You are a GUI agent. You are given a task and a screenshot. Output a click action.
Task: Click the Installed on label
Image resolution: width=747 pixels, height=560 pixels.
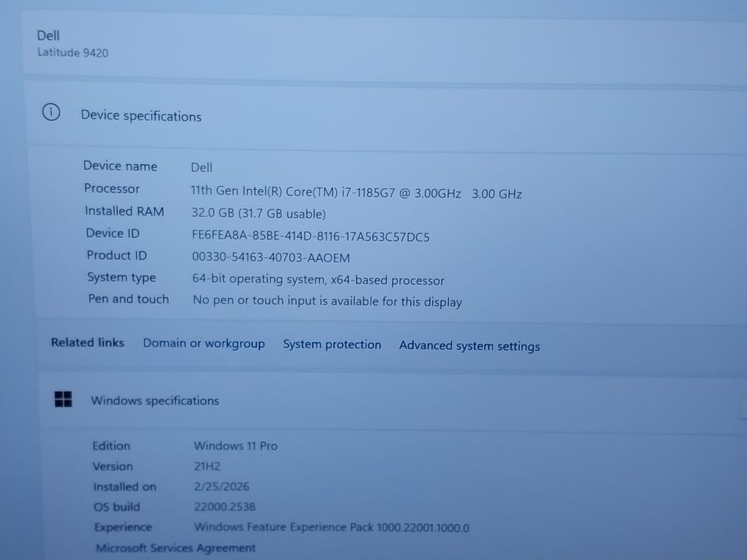(124, 487)
